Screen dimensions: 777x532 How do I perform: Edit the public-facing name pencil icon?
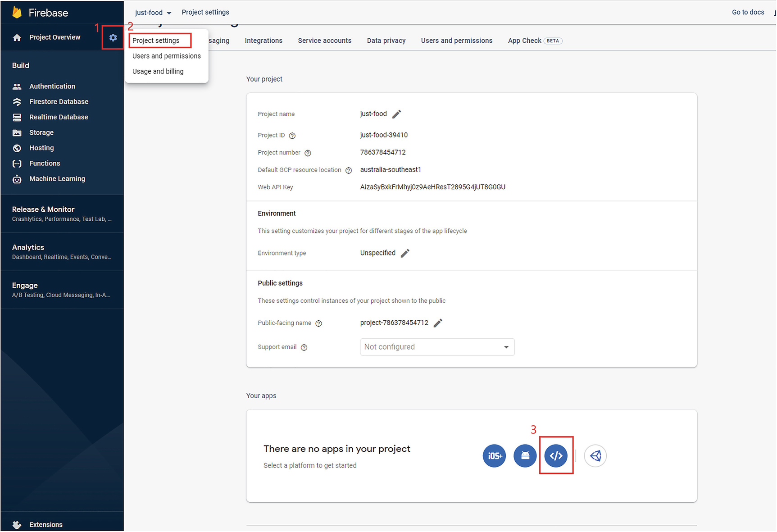[x=438, y=323]
